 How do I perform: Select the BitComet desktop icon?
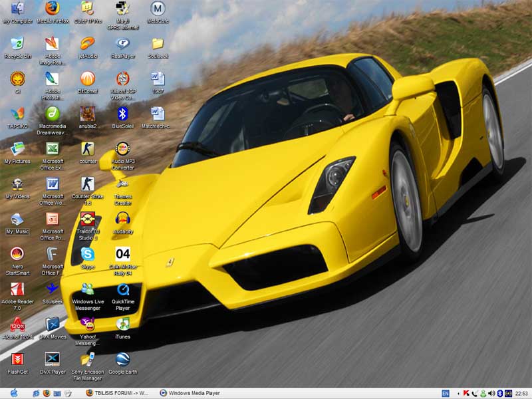88,82
